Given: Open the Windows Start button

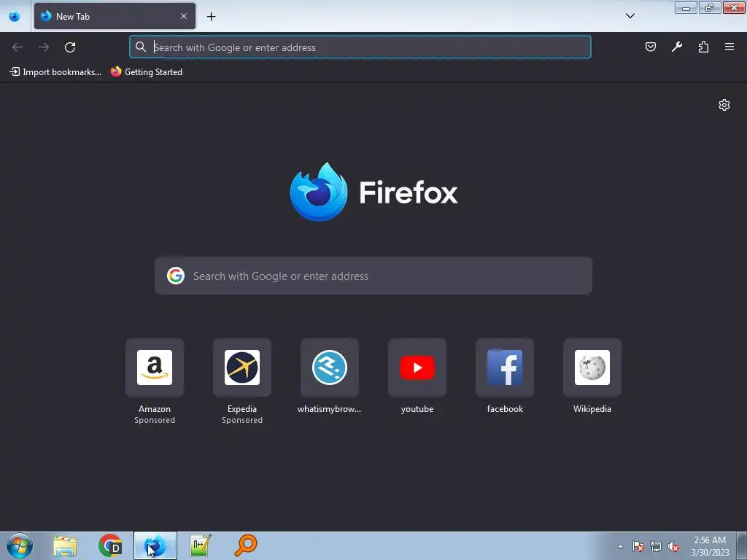Looking at the screenshot, I should pos(20,545).
